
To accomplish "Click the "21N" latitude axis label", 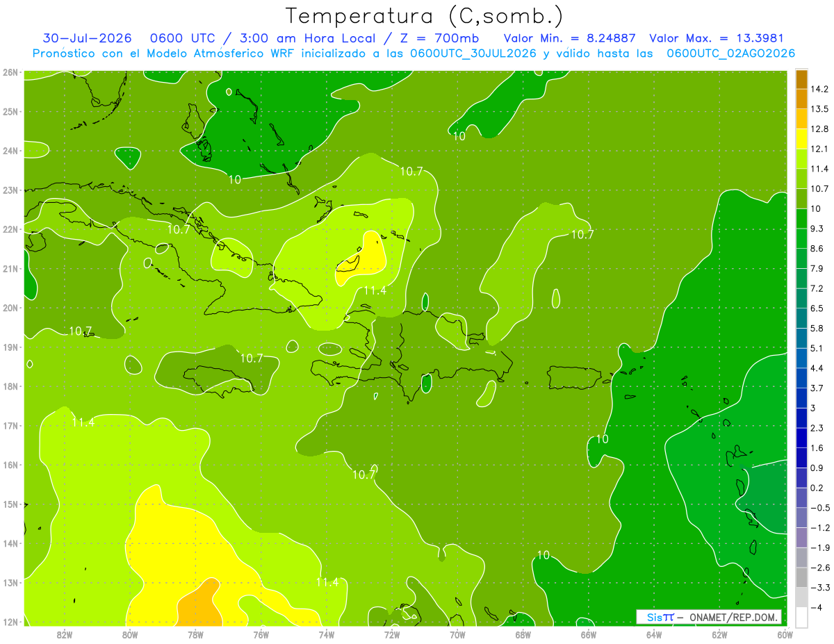I will coord(10,268).
